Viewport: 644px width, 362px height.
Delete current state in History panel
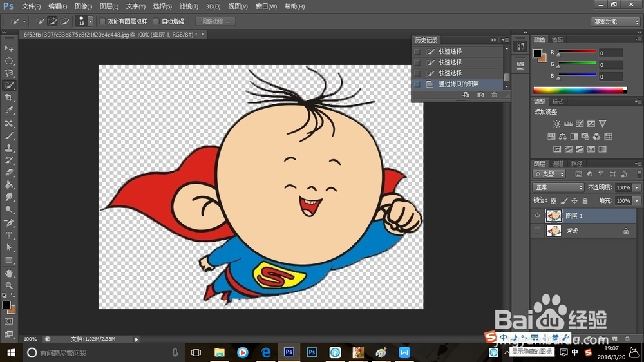pyautogui.click(x=494, y=95)
